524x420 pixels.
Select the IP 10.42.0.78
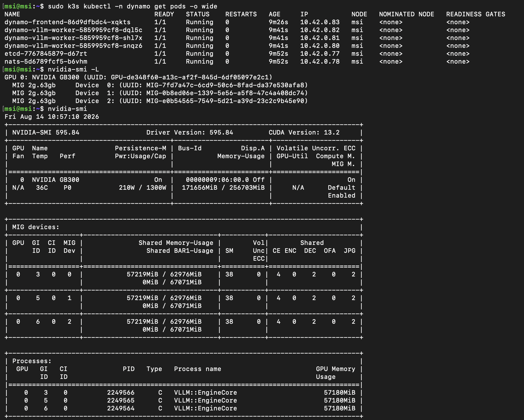click(x=320, y=61)
